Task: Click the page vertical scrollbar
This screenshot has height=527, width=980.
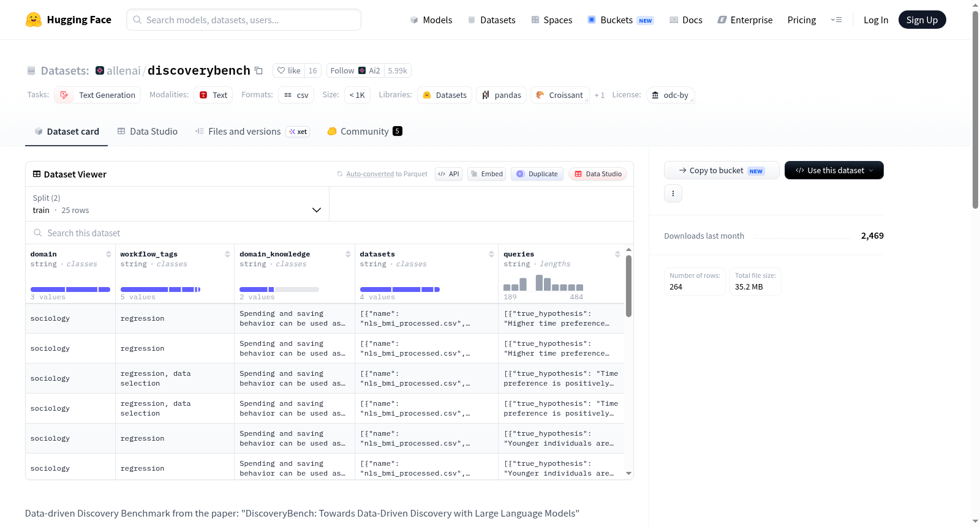Action: pos(975,110)
